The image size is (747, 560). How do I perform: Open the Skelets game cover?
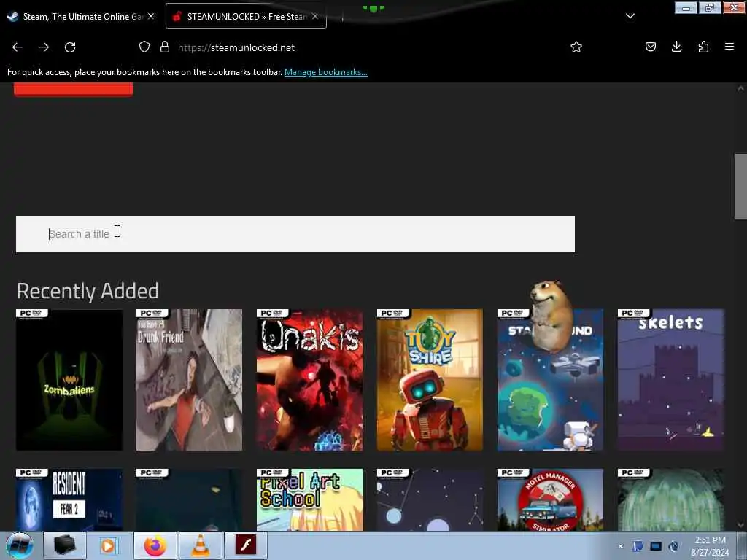[671, 379]
